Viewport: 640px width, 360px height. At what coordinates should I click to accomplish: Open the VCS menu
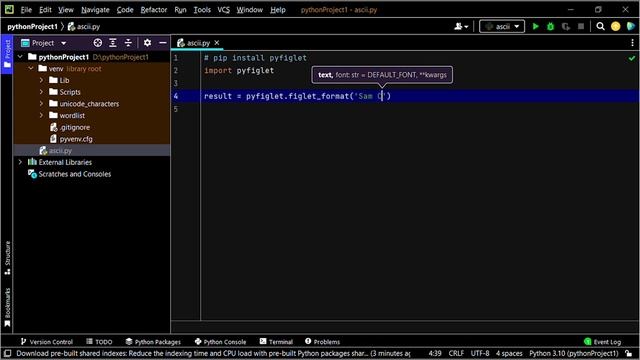click(x=223, y=10)
